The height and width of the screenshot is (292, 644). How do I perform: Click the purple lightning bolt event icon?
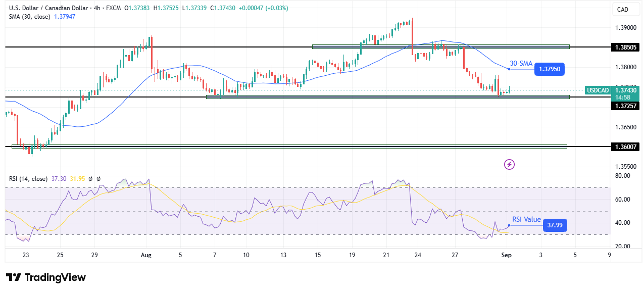509,165
